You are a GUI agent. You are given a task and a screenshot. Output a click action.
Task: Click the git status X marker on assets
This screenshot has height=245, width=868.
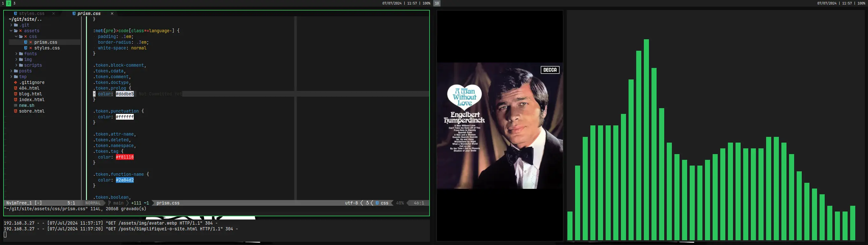21,31
